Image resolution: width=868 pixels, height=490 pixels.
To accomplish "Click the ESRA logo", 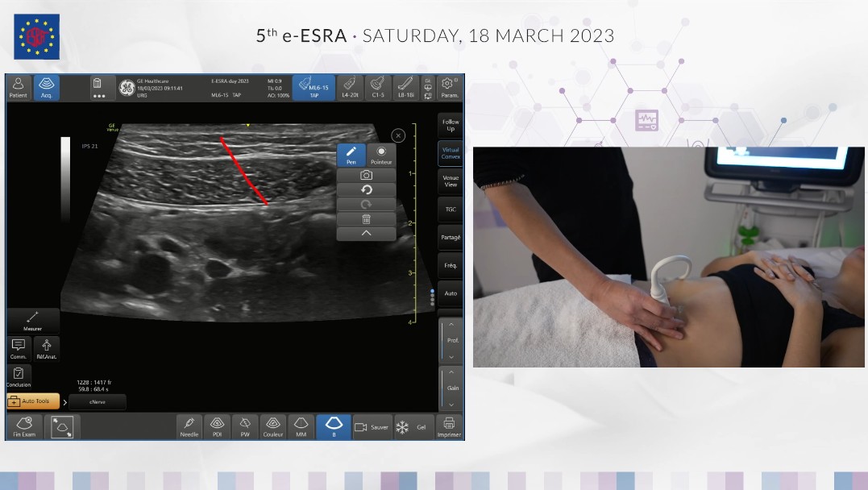I will [x=36, y=36].
